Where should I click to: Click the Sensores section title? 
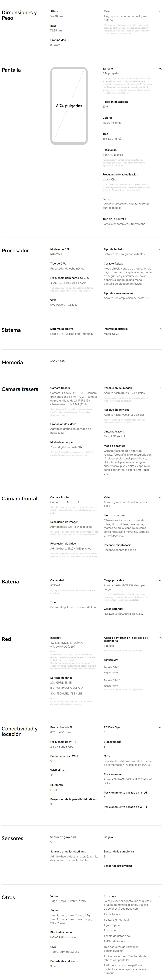click(12, 839)
